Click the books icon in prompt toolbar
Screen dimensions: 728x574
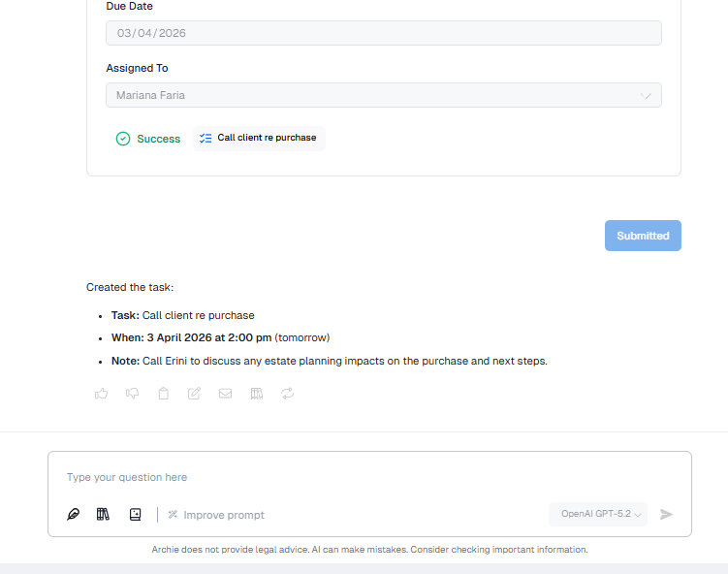103,515
